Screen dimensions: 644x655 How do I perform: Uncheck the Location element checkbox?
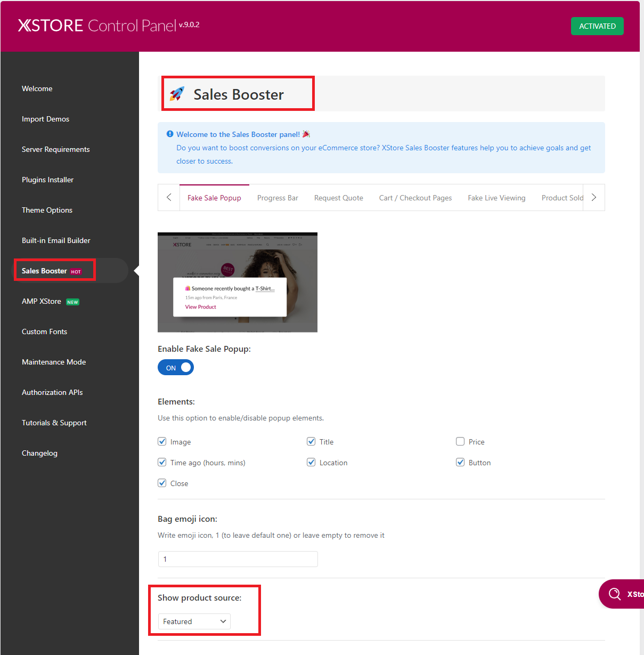311,462
